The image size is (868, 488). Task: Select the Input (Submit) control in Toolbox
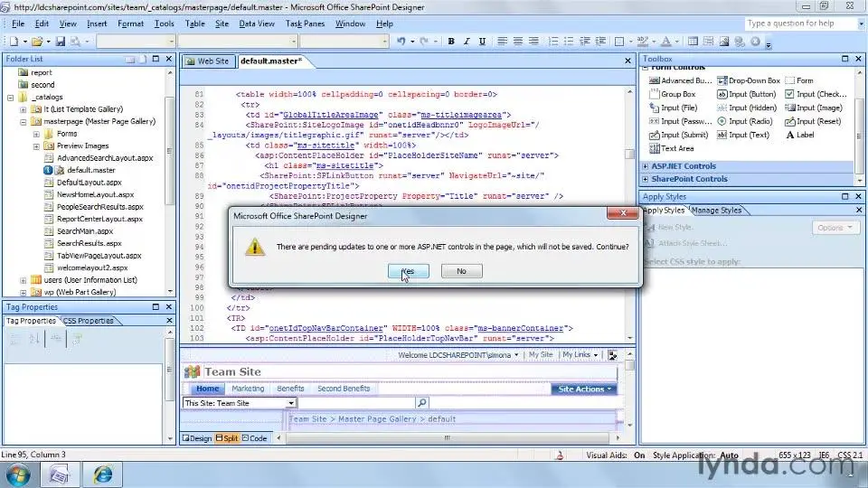coord(678,135)
